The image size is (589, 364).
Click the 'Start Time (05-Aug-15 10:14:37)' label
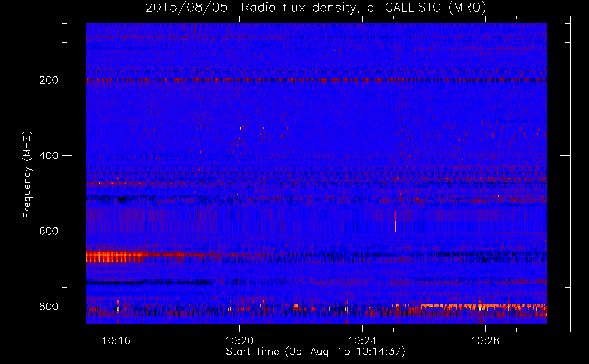point(316,352)
